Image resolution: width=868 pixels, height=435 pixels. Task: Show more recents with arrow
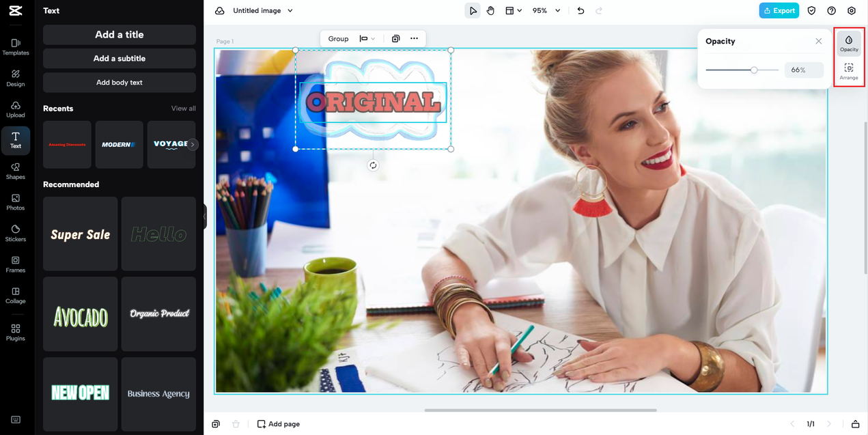click(193, 145)
